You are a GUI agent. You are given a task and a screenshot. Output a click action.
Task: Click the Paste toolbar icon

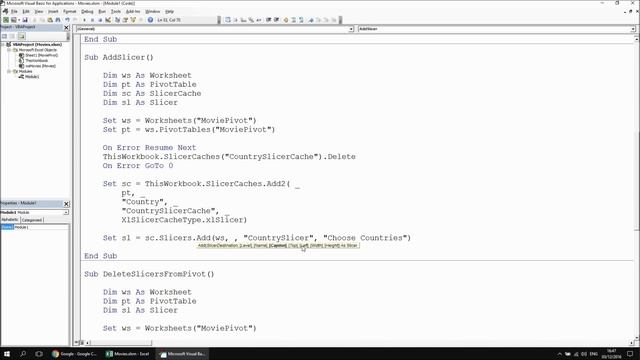(50, 20)
